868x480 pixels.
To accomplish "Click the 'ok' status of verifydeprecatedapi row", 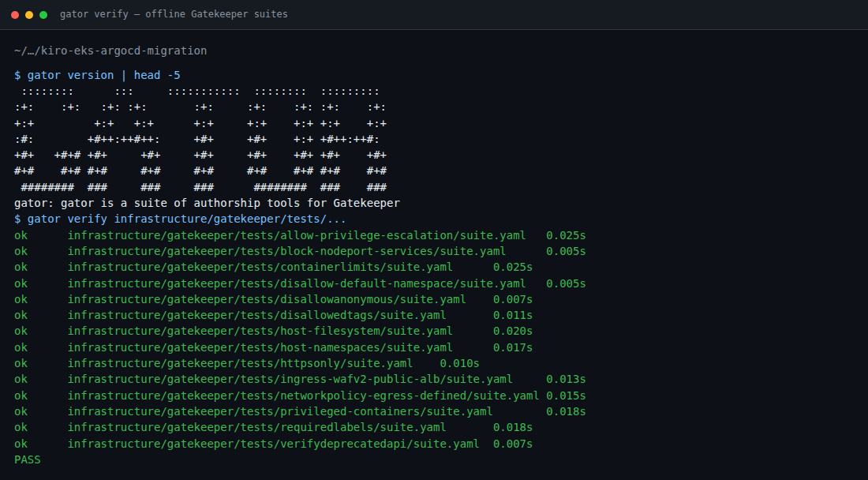I will pos(21,444).
